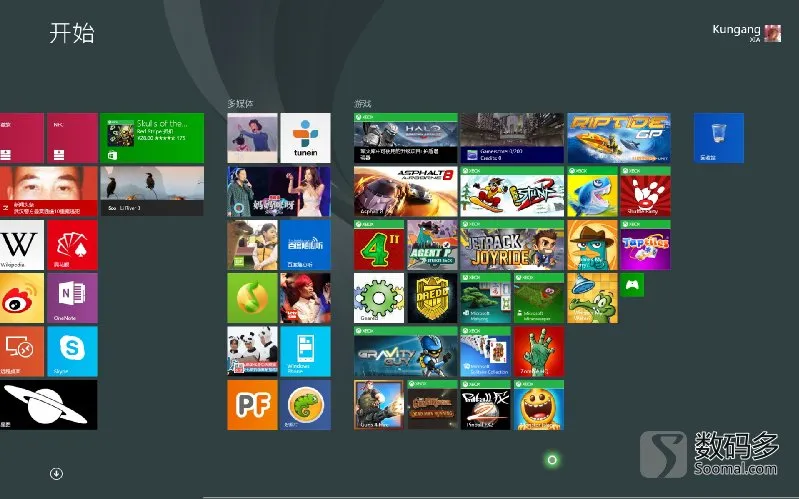
Task: Launch the Agent P Strikes Back tile
Action: click(x=432, y=245)
